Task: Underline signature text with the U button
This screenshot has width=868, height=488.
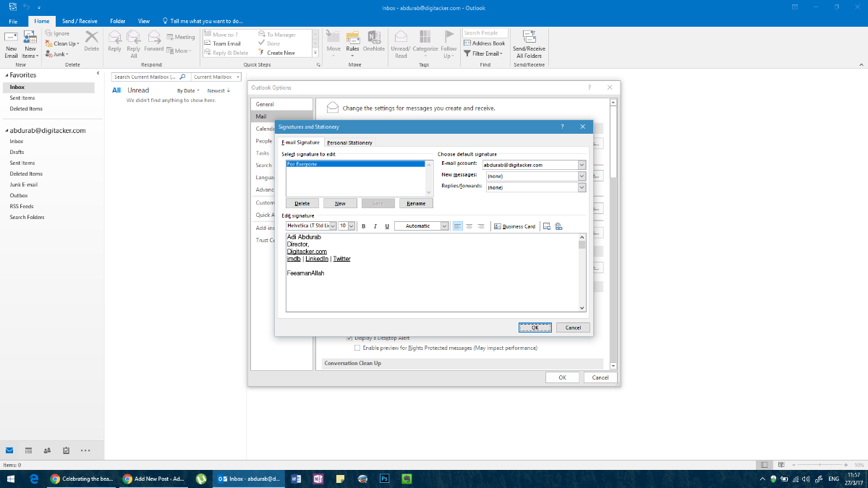Action: pyautogui.click(x=386, y=226)
